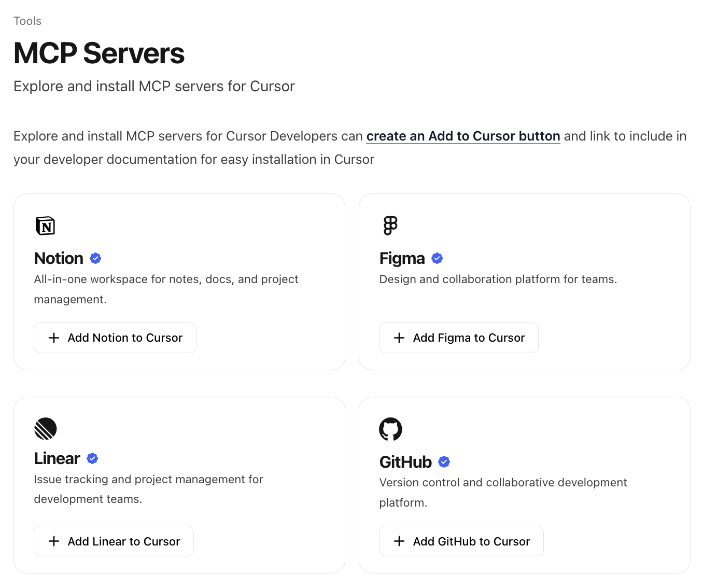The height and width of the screenshot is (588, 703).
Task: Click the verified badge next to Figma
Action: click(x=437, y=258)
